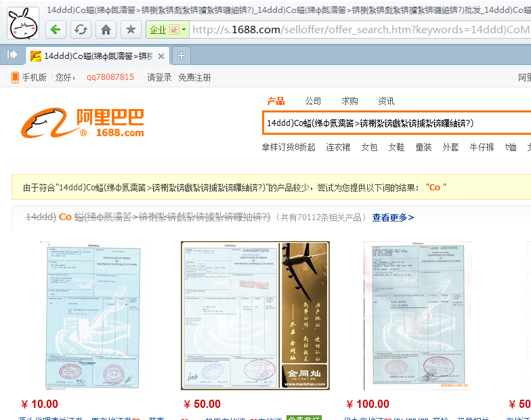This screenshot has width=531, height=420.
Task: Open the 企业 certificate badge dropdown
Action: 167,30
